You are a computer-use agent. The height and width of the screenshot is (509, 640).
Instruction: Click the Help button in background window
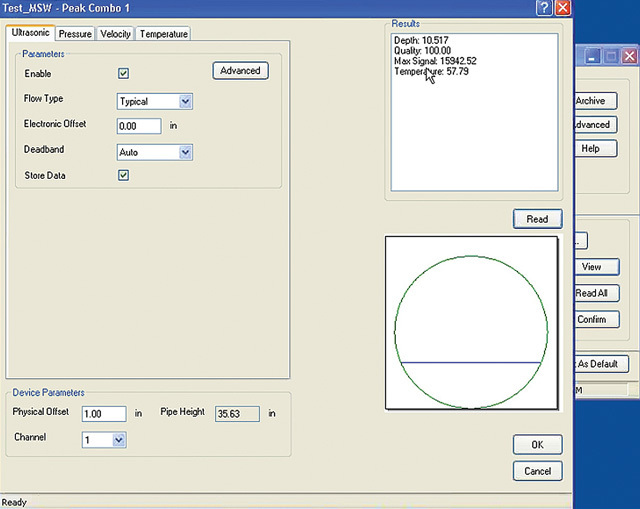click(591, 148)
